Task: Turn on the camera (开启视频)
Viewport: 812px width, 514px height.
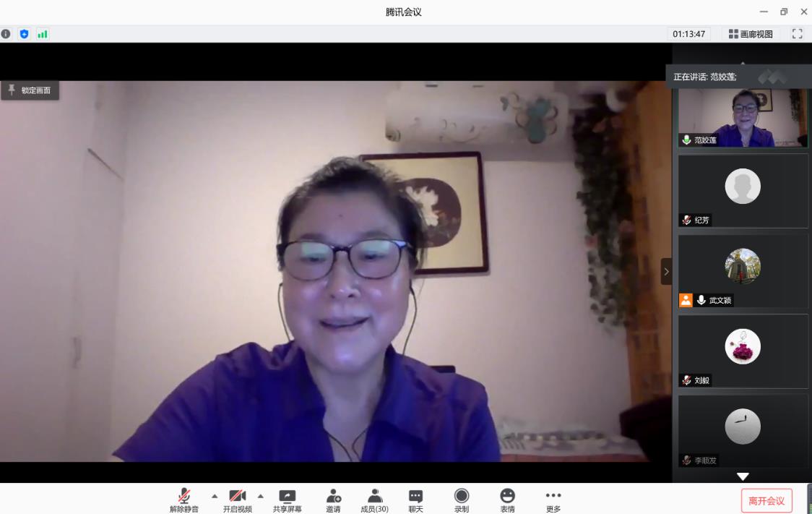Action: 237,496
